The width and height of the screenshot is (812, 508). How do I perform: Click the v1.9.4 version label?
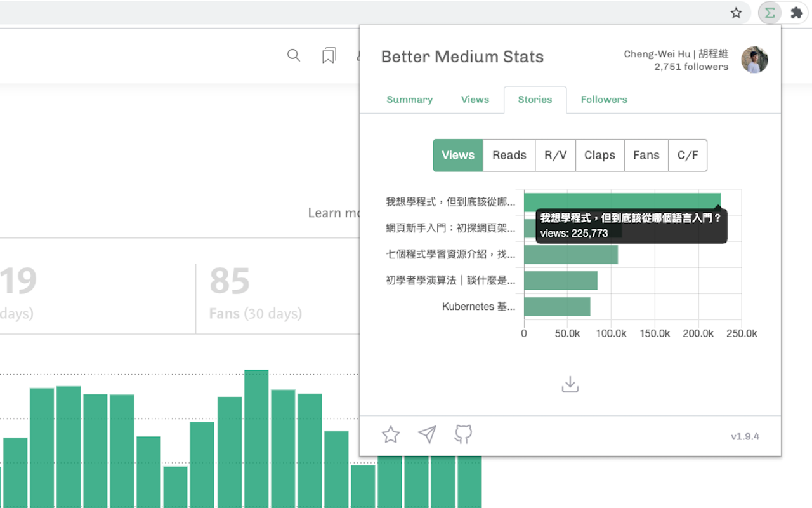(x=745, y=436)
